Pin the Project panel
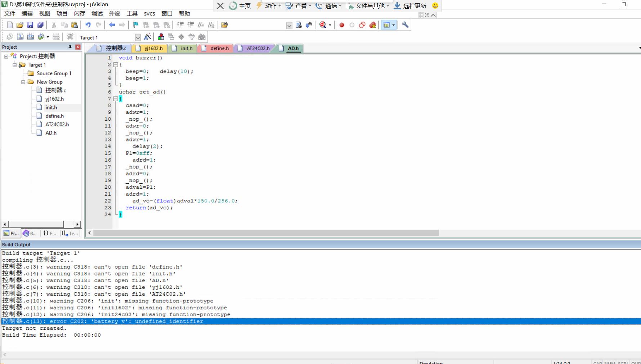Image resolution: width=641 pixels, height=364 pixels. (x=70, y=47)
